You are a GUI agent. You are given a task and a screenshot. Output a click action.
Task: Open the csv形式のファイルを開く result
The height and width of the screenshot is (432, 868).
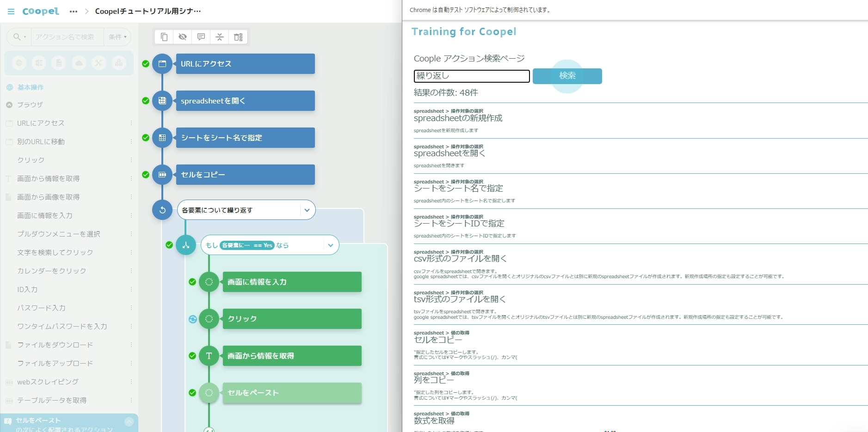coord(460,259)
